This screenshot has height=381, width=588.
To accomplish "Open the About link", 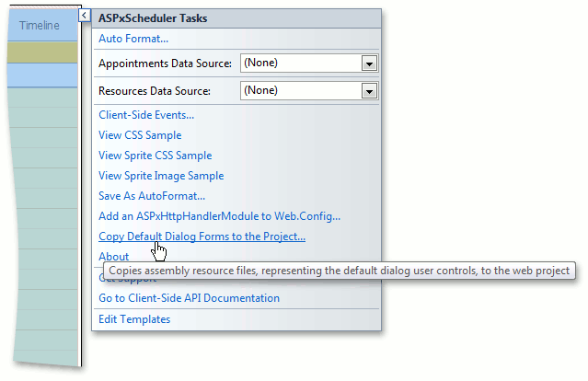I will click(x=114, y=257).
